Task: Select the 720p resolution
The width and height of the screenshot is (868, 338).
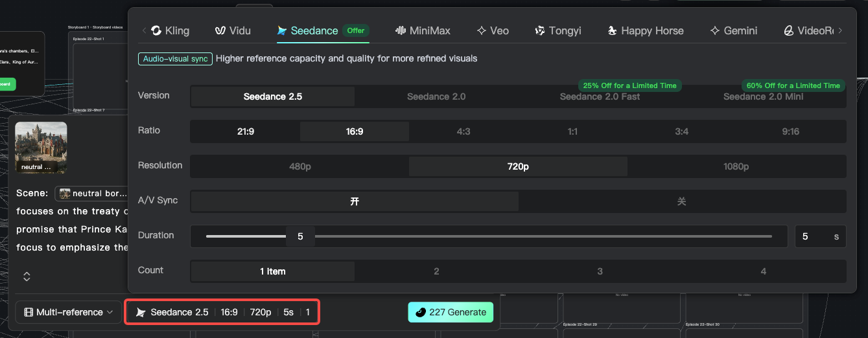Action: pos(518,166)
